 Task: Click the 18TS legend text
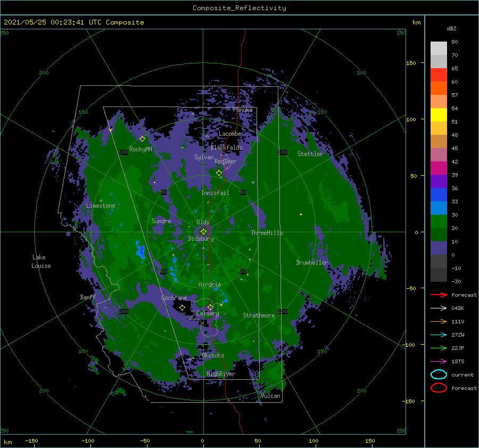pos(458,362)
